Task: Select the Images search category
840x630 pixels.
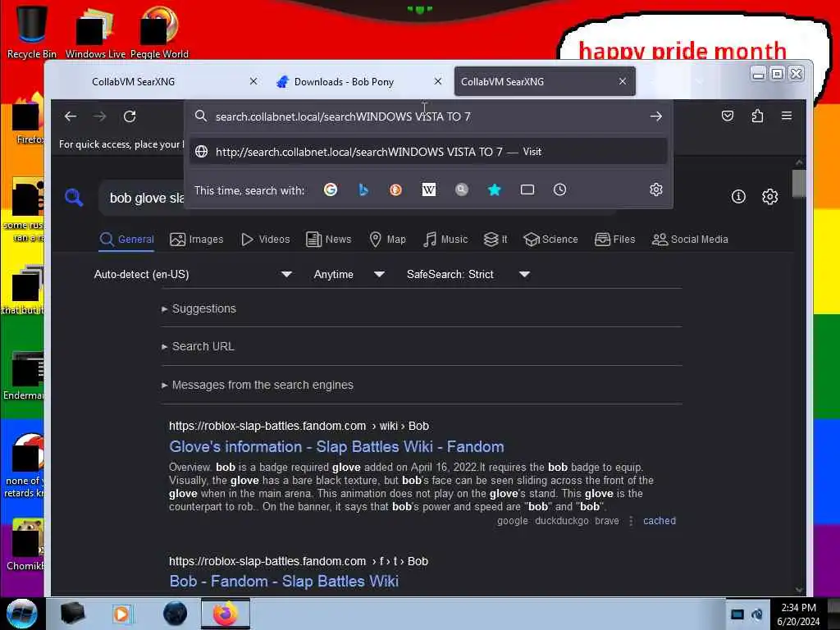Action: [197, 240]
